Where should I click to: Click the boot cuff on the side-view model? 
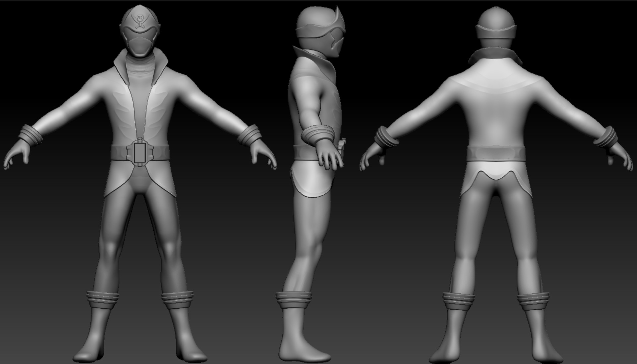[x=294, y=300]
